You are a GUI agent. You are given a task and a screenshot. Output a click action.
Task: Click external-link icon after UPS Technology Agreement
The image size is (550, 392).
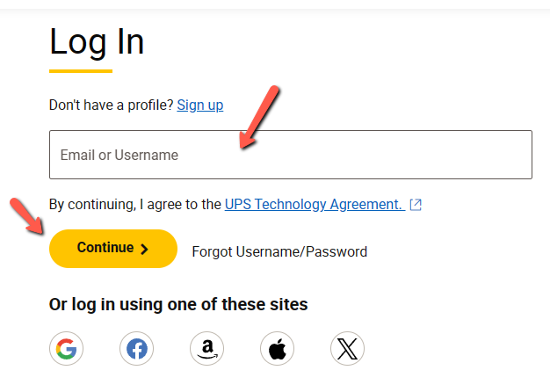click(416, 205)
